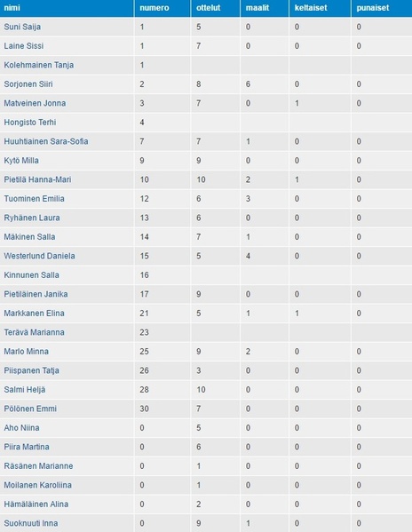Image resolution: width=412 pixels, height=532 pixels.
Task: Open player Laine Sissi
Action: 24,46
